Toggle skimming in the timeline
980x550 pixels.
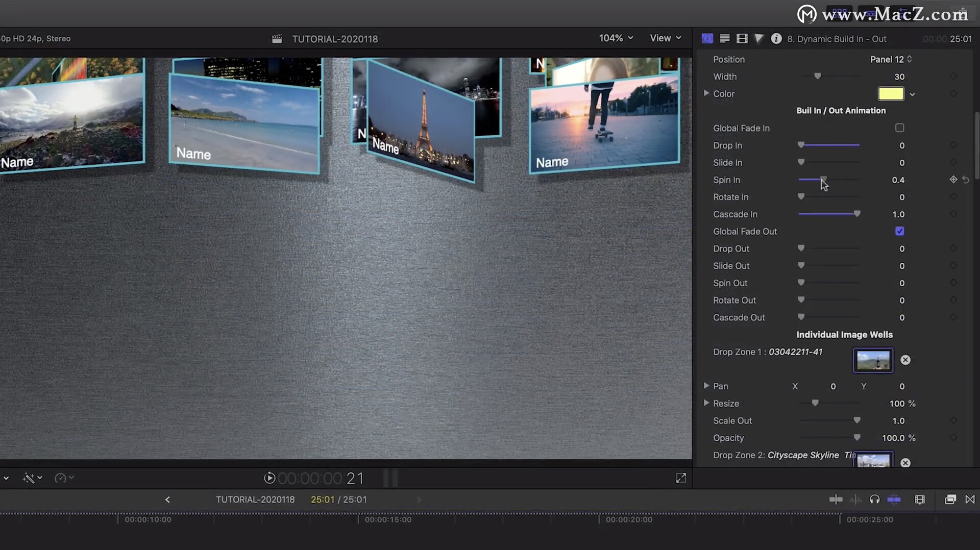click(836, 499)
